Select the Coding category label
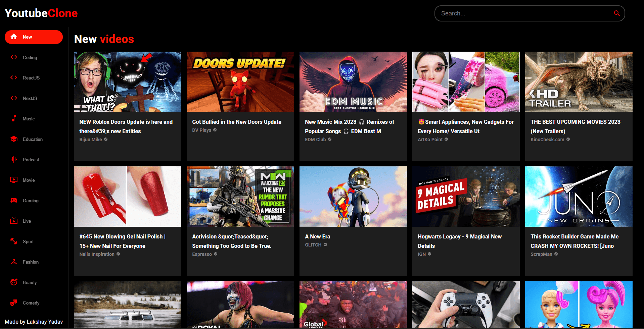The width and height of the screenshot is (644, 329). coord(30,57)
